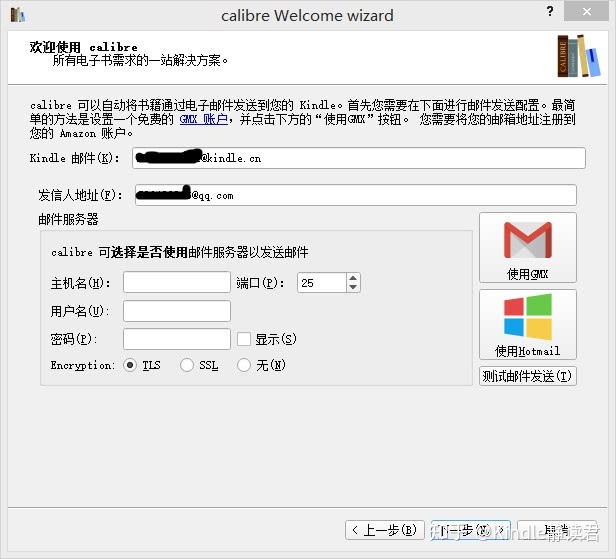
Task: Go back with 上一步(B) button
Action: tap(385, 530)
